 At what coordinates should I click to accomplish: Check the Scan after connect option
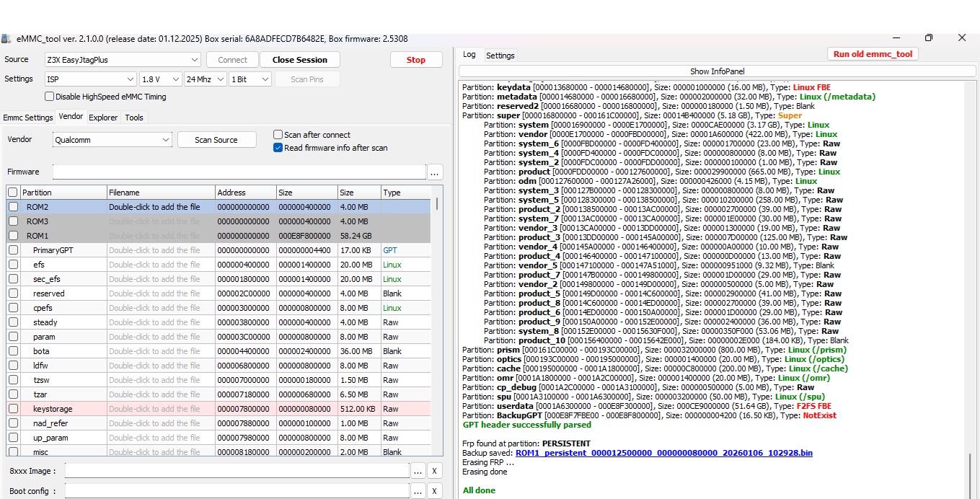click(278, 135)
